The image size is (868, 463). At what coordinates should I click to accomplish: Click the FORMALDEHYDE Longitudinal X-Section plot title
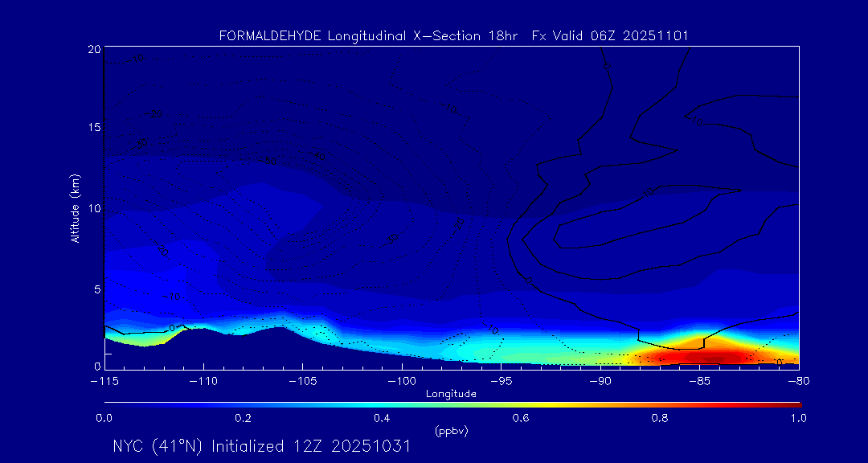453,36
